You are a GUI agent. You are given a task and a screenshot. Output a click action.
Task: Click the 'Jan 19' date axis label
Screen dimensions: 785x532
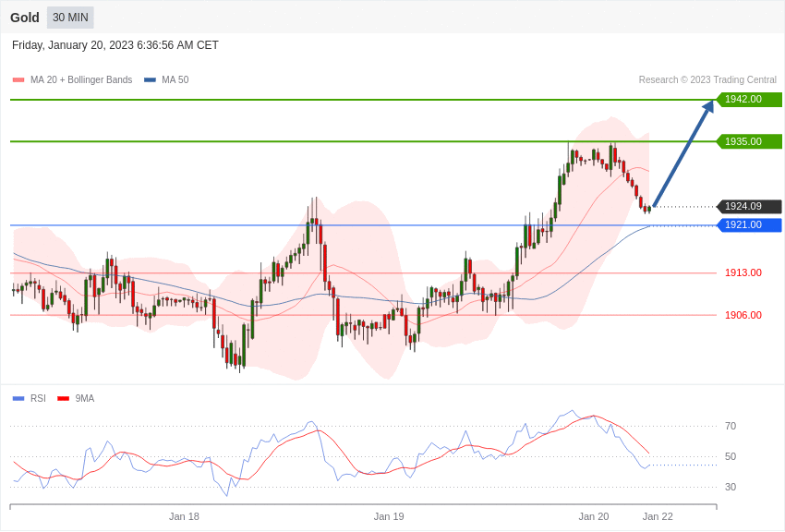pos(389,516)
